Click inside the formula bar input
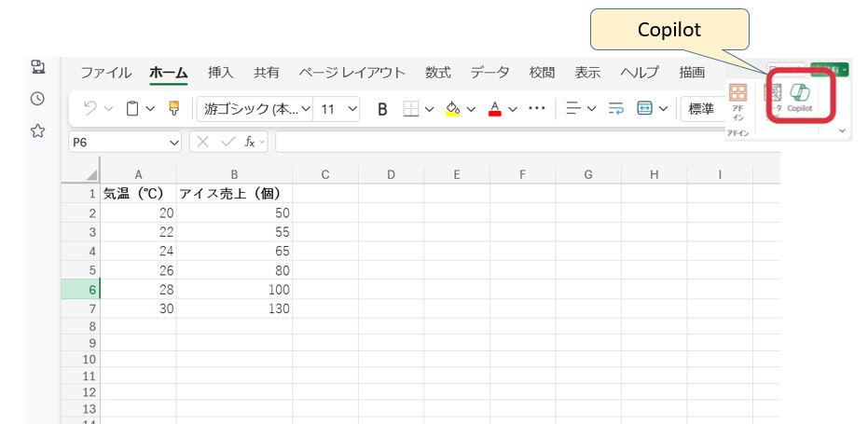The height and width of the screenshot is (424, 868). point(527,143)
